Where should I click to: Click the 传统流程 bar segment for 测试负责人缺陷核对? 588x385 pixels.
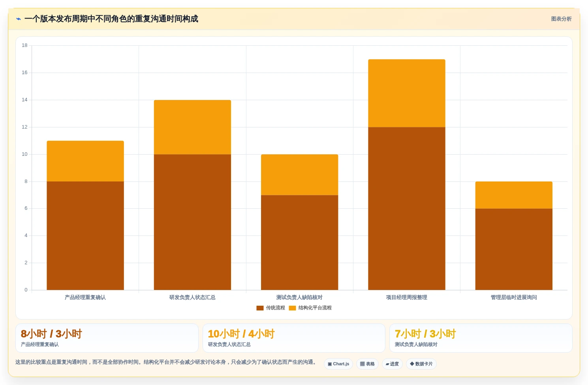(x=299, y=243)
